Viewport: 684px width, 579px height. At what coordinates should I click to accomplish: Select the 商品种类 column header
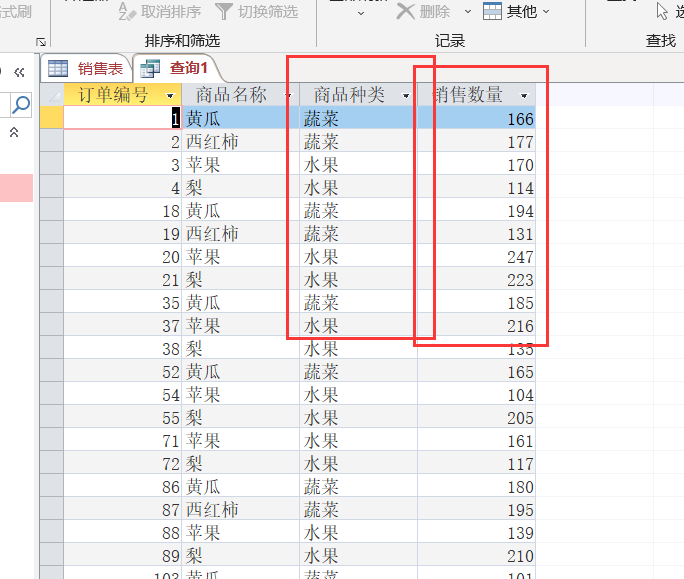[x=359, y=95]
